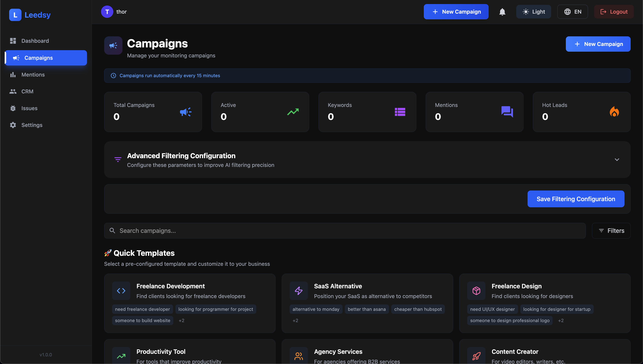Click the thor user avatar
Viewport: 643px width, 364px height.
107,11
